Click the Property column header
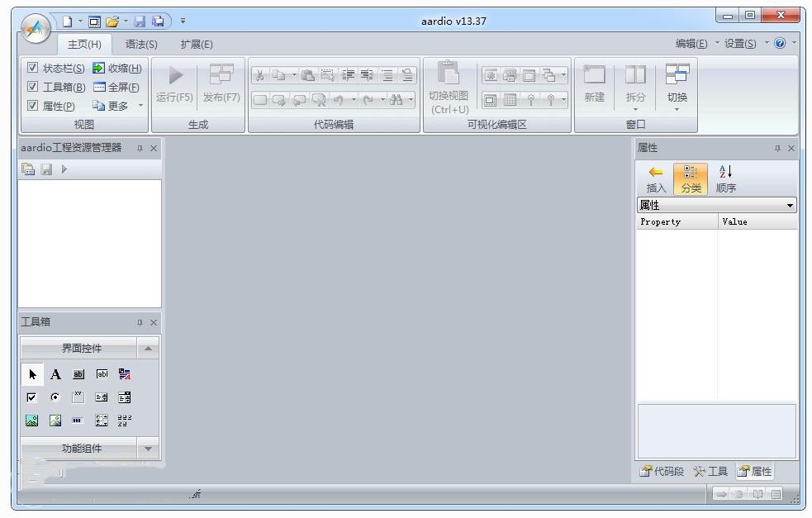This screenshot has width=812, height=518. click(677, 221)
